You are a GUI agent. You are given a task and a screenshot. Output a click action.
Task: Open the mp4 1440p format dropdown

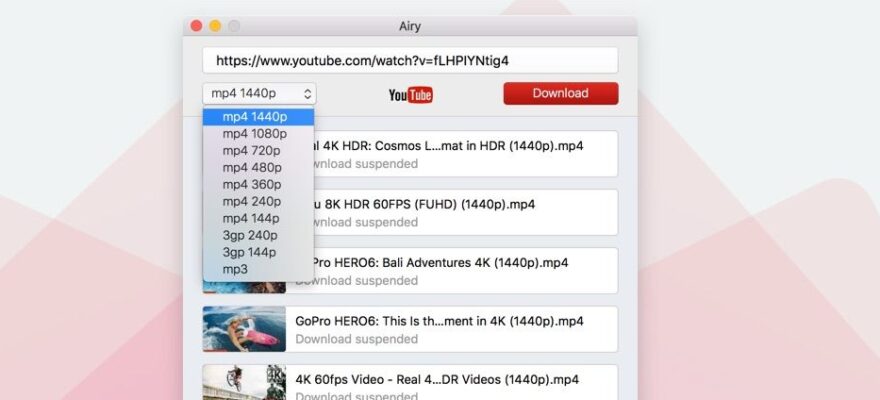(x=259, y=94)
